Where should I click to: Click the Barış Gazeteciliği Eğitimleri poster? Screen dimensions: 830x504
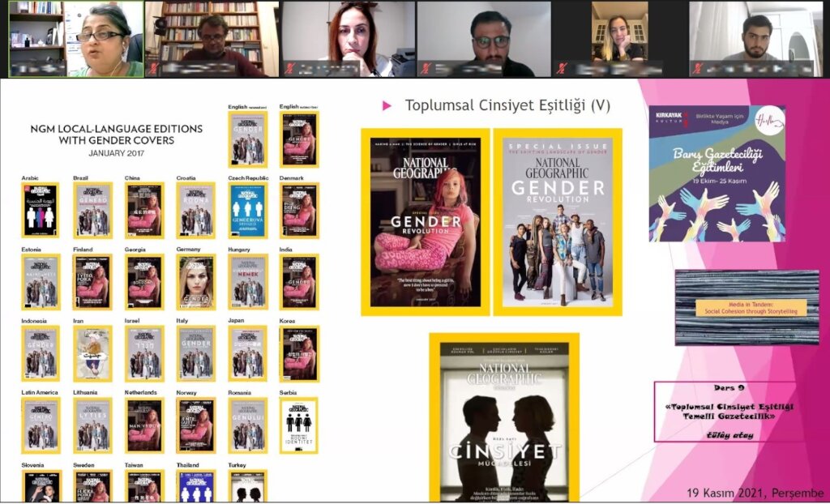pos(717,173)
